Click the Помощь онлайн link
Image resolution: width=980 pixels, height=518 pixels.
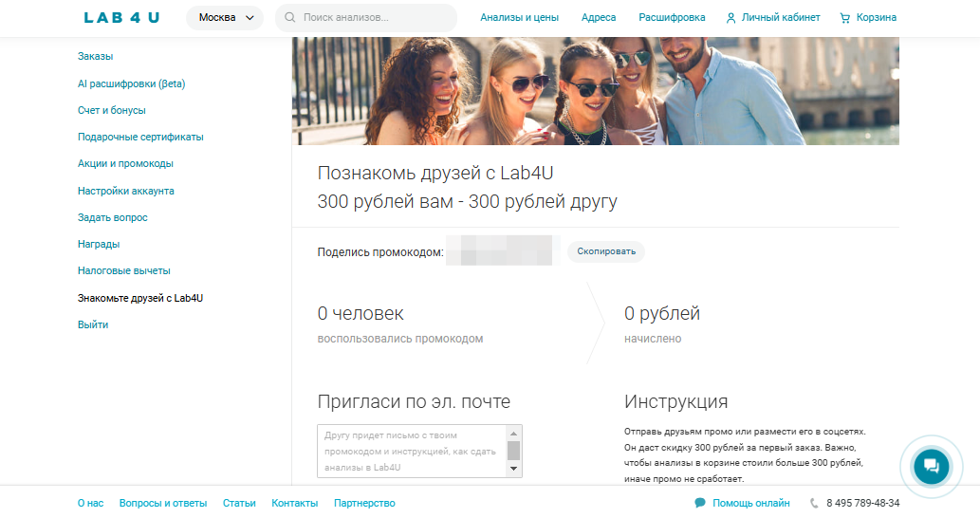[x=751, y=503]
